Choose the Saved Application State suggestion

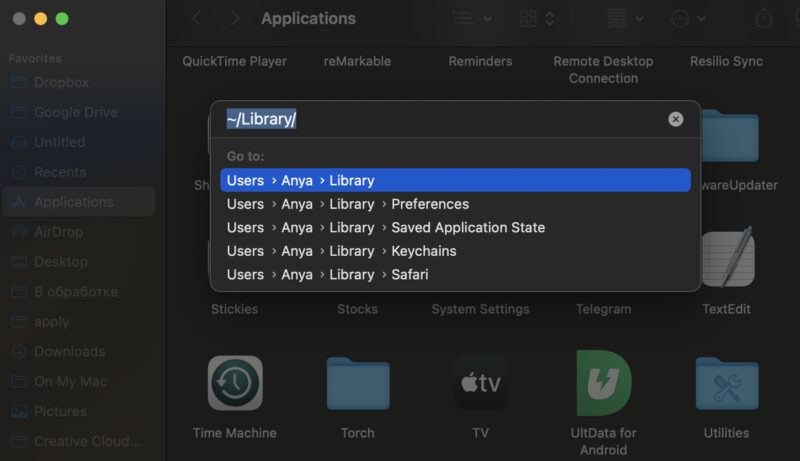coord(455,227)
